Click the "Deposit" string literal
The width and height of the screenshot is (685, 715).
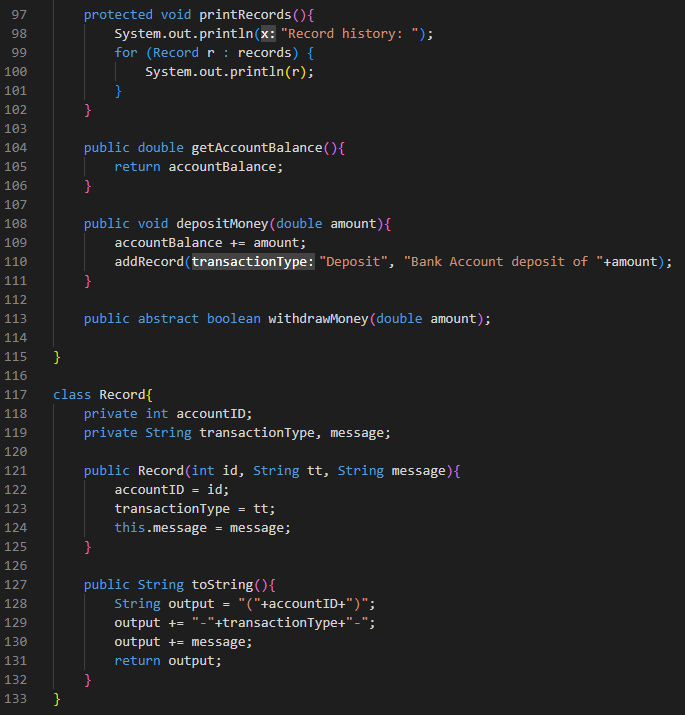coord(353,262)
